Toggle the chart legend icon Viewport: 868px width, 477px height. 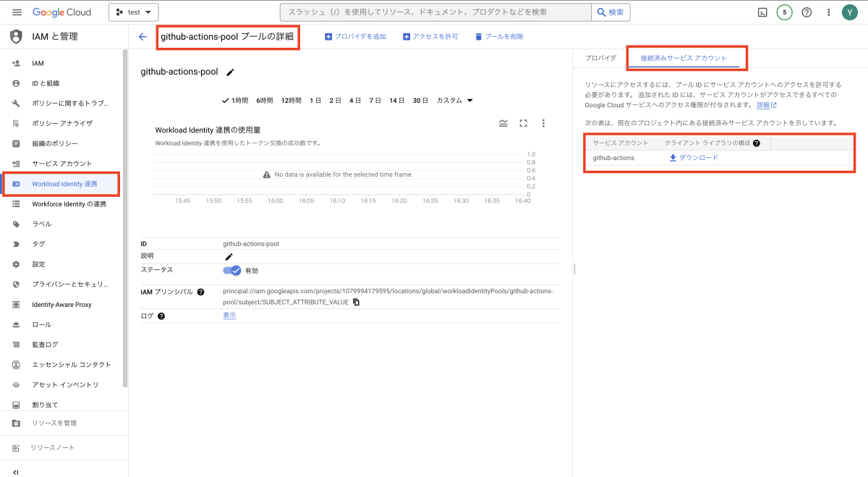point(503,123)
